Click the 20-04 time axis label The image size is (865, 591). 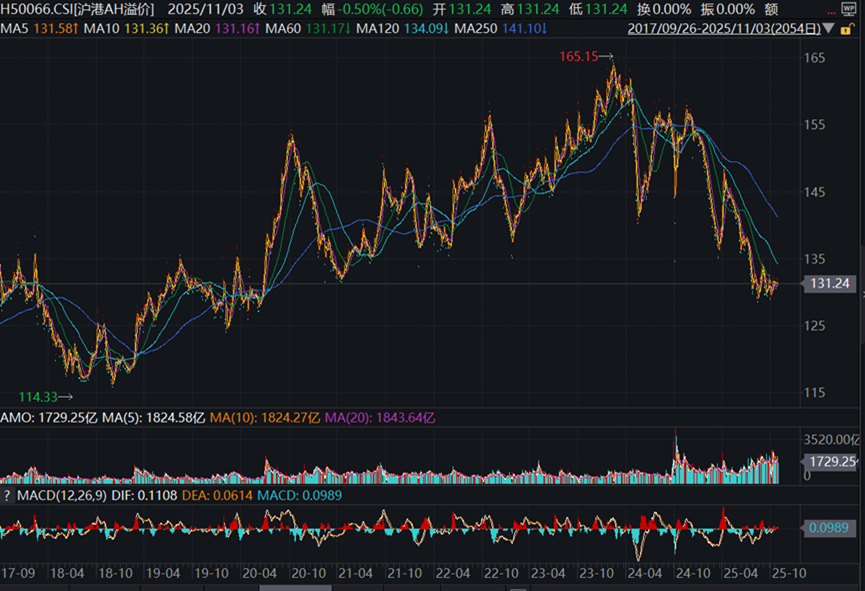pyautogui.click(x=260, y=573)
